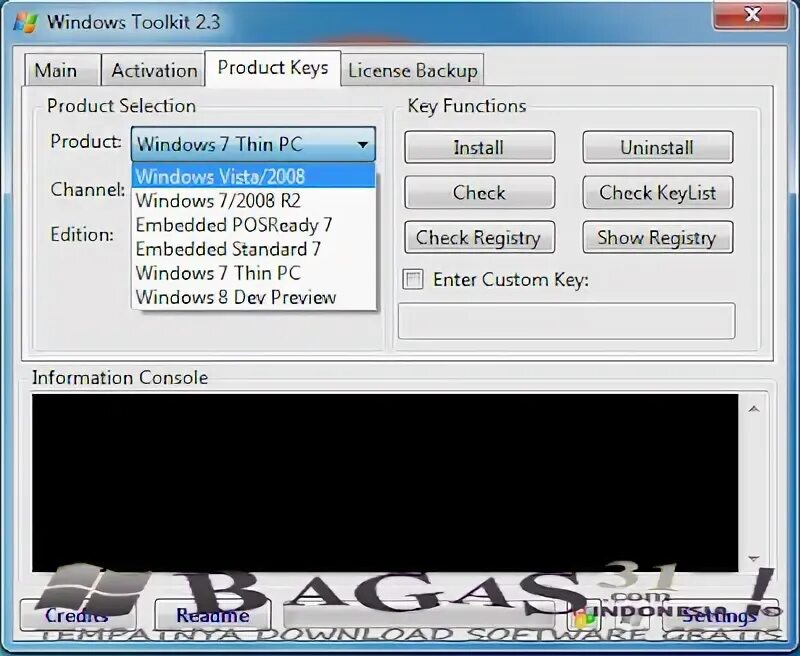Click Information Console scroll up arrow
Screen dimensions: 800x656
coord(754,409)
